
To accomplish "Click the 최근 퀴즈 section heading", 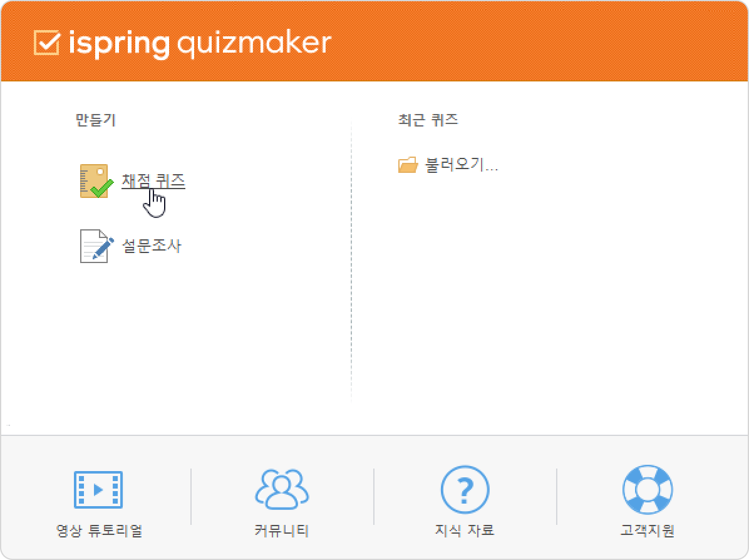I will (x=428, y=120).
